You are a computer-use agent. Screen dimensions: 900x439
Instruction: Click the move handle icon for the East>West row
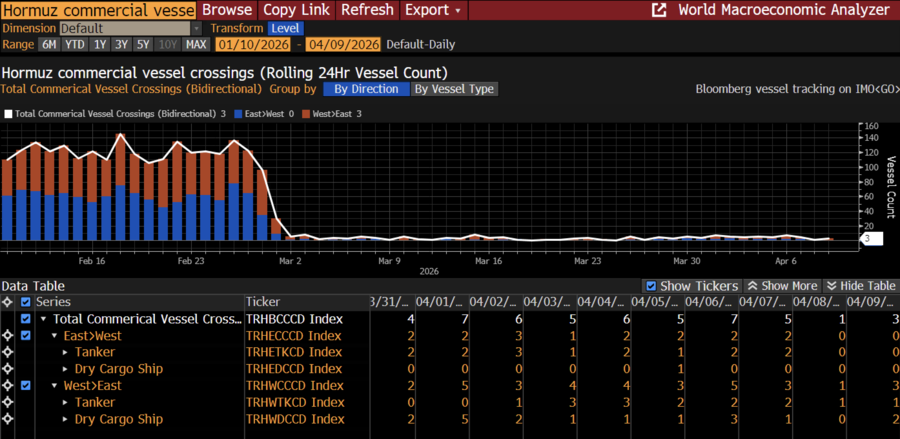point(8,335)
